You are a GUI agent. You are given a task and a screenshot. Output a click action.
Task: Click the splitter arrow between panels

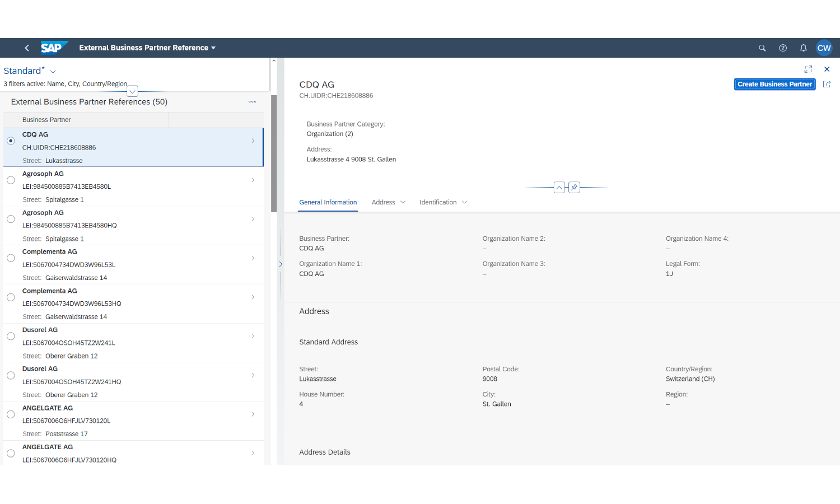pyautogui.click(x=281, y=264)
